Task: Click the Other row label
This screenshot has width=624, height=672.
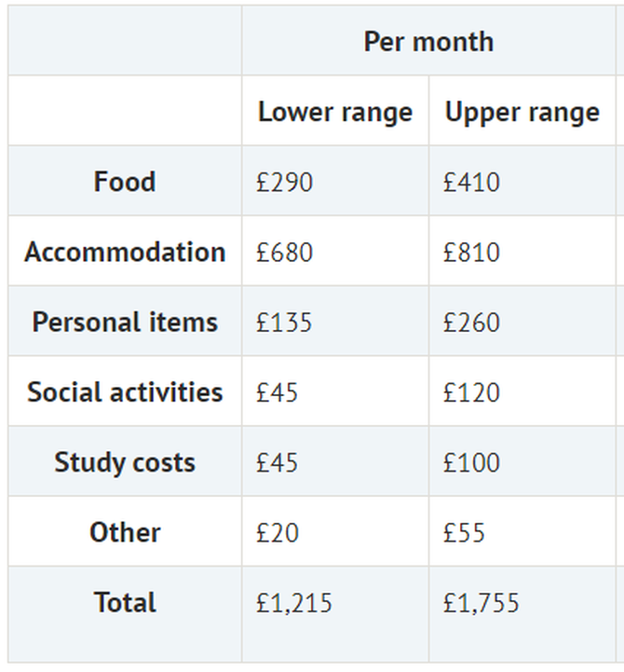Action: pyautogui.click(x=125, y=532)
